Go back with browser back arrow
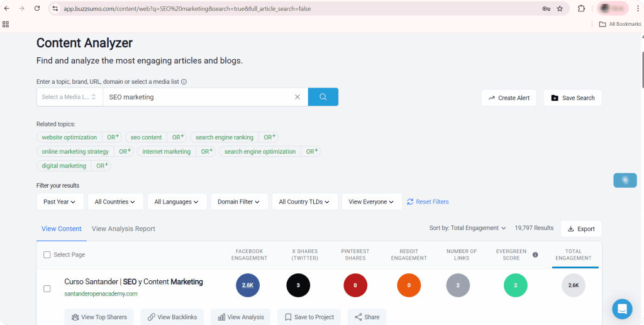This screenshot has width=644, height=325. 6,8
